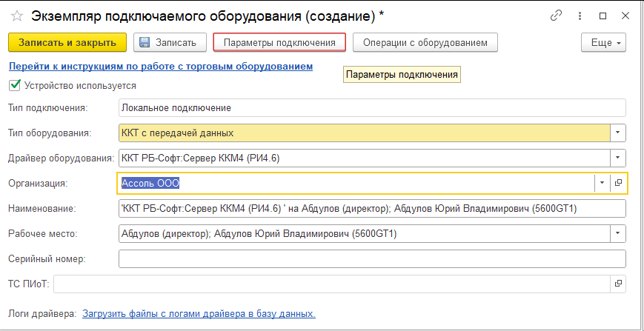Viewport: 644px width, 331px height.
Task: Open the Еще menu
Action: (604, 42)
